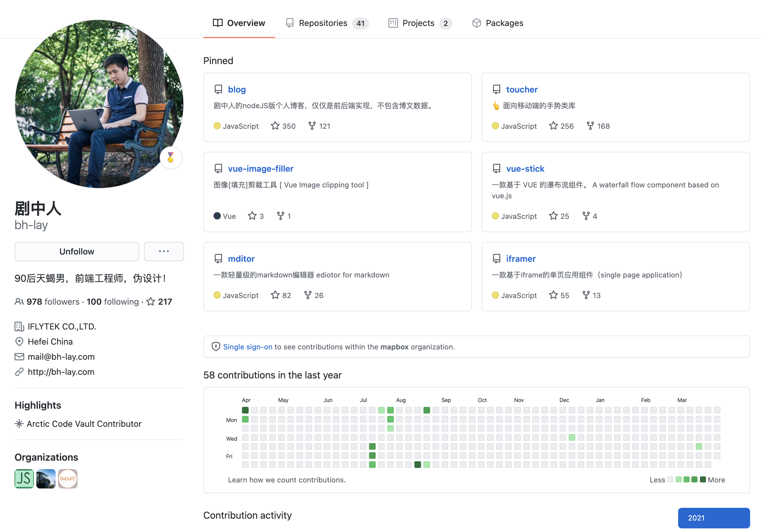This screenshot has height=532, width=761.
Task: Click the light green December Wednesday contribution cell
Action: pos(572,437)
